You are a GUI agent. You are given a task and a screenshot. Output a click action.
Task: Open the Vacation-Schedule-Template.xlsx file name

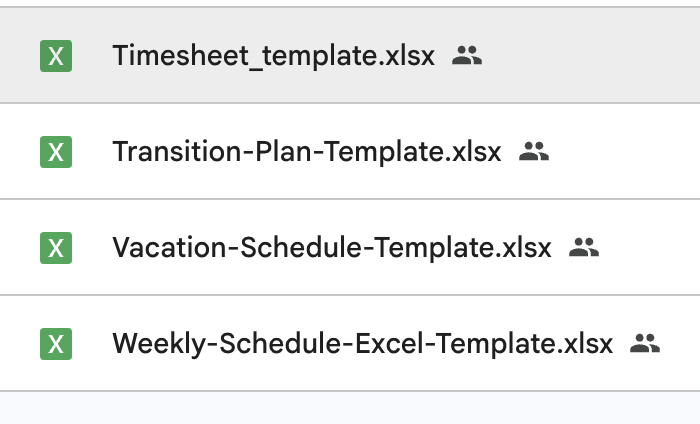tap(332, 248)
